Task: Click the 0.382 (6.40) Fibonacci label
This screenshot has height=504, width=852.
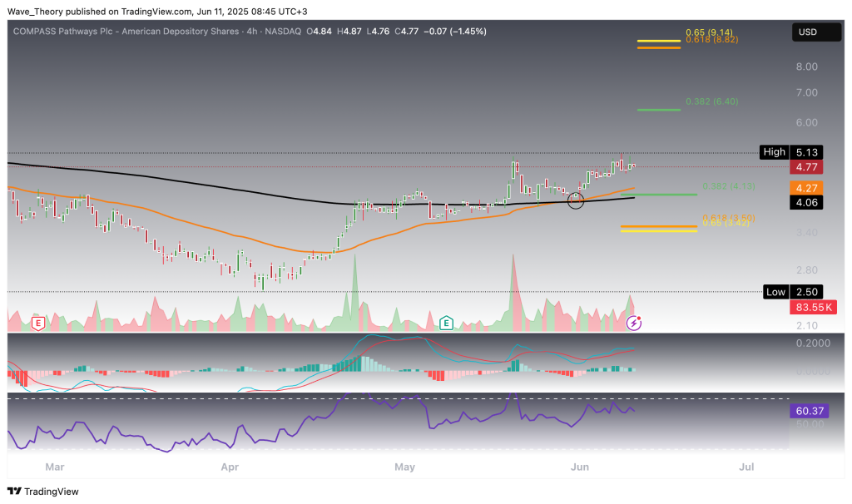Action: 712,101
